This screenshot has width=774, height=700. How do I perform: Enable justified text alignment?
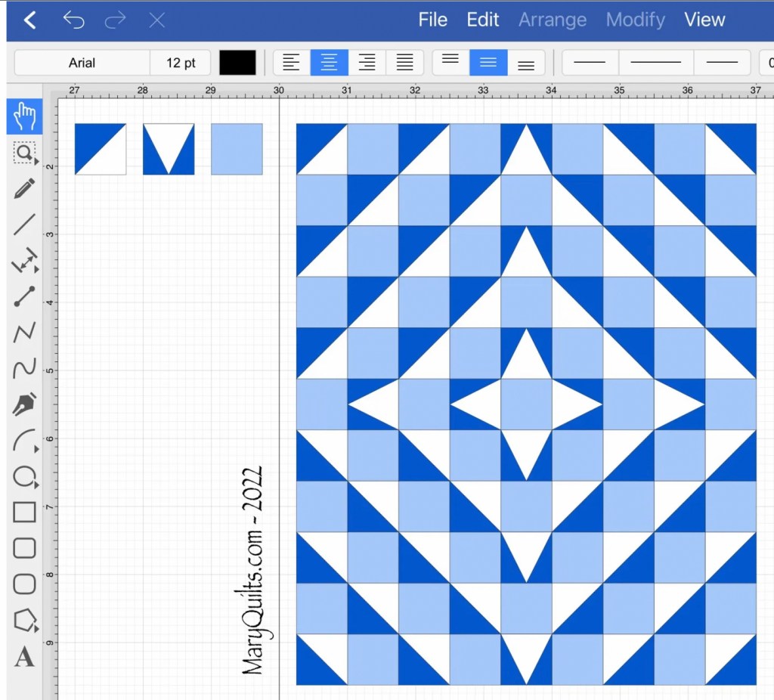(x=404, y=63)
